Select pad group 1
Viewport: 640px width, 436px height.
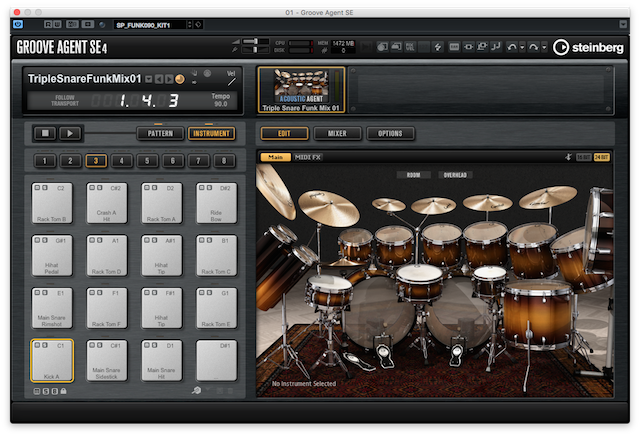(x=44, y=161)
